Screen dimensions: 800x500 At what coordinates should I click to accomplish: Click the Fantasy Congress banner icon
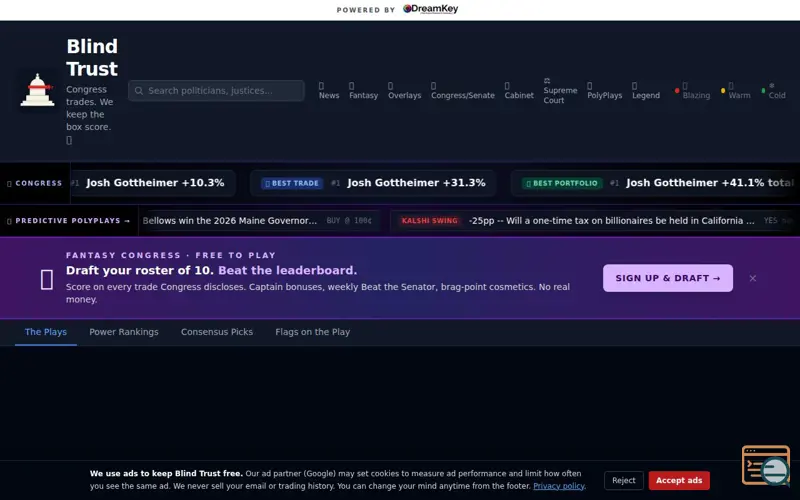tap(46, 280)
